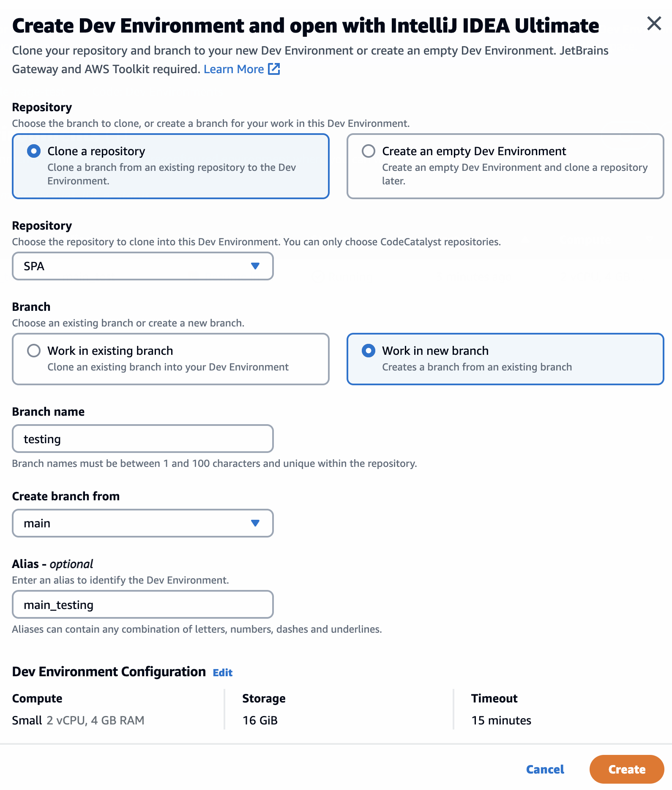Click the dropdown arrow next to main branch
Viewport: 672px width, 790px height.
256,523
